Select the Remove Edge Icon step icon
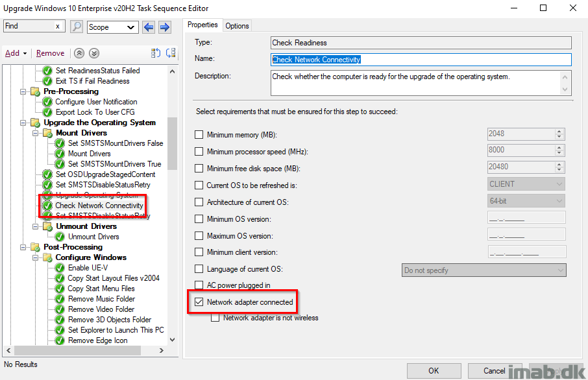588x380 pixels. pyautogui.click(x=60, y=340)
